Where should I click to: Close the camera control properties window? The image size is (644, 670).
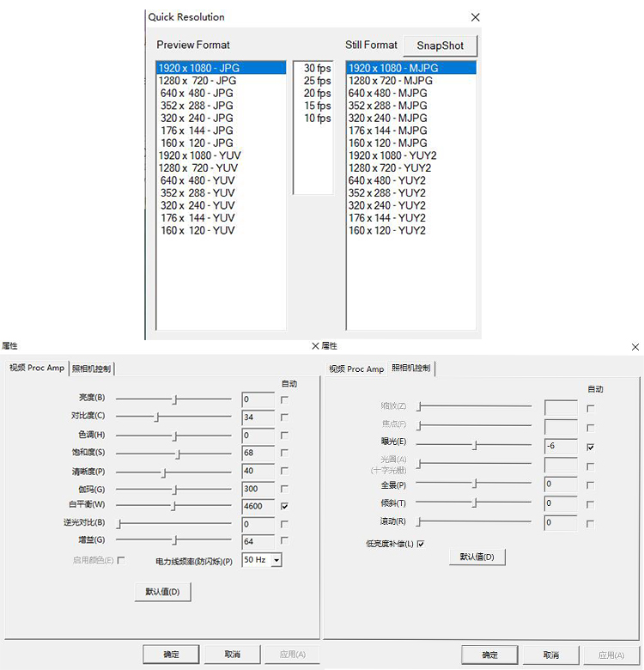tap(635, 347)
